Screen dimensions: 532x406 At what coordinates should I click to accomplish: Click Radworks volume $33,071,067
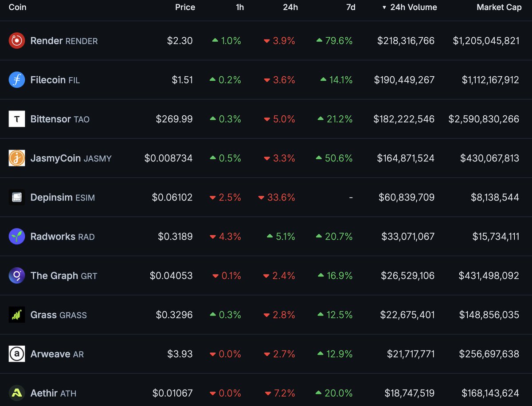click(408, 237)
